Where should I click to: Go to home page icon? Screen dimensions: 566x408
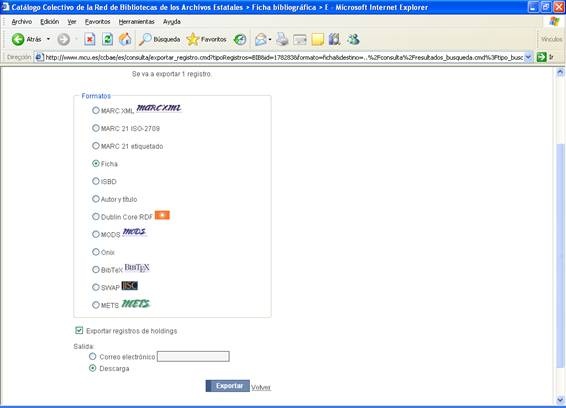point(125,39)
